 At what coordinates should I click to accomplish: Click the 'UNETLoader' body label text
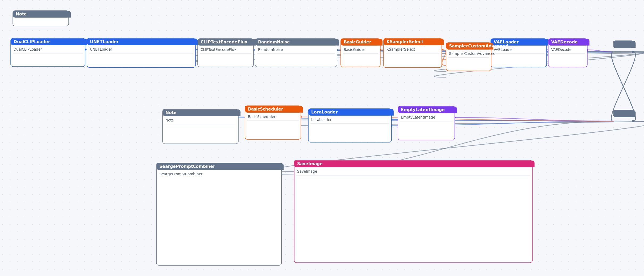[101, 49]
